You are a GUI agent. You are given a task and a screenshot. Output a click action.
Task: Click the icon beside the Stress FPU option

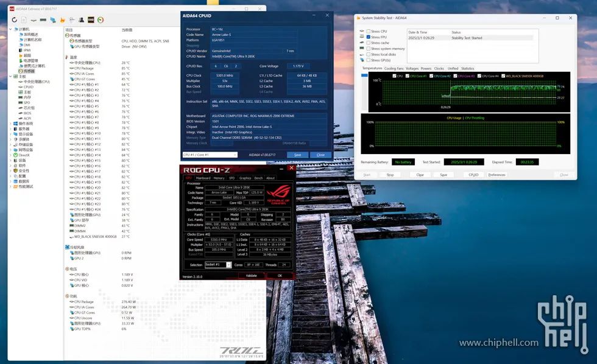(x=362, y=37)
